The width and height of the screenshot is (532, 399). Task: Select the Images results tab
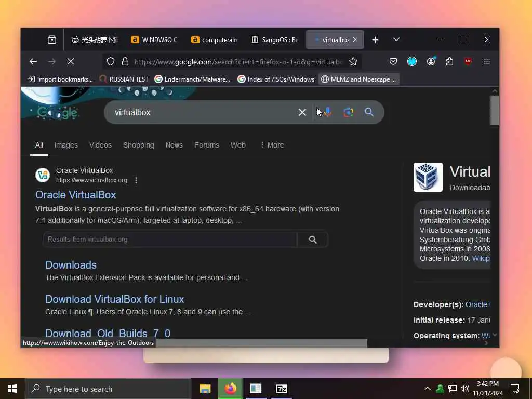pyautogui.click(x=66, y=145)
